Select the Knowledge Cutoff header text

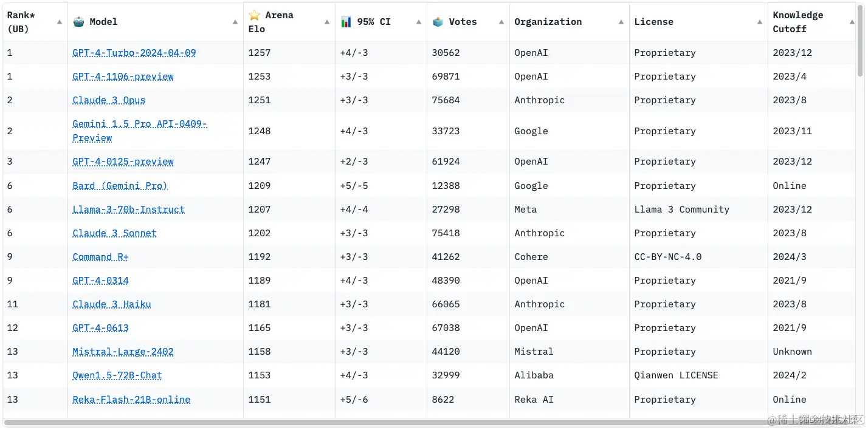click(x=798, y=22)
